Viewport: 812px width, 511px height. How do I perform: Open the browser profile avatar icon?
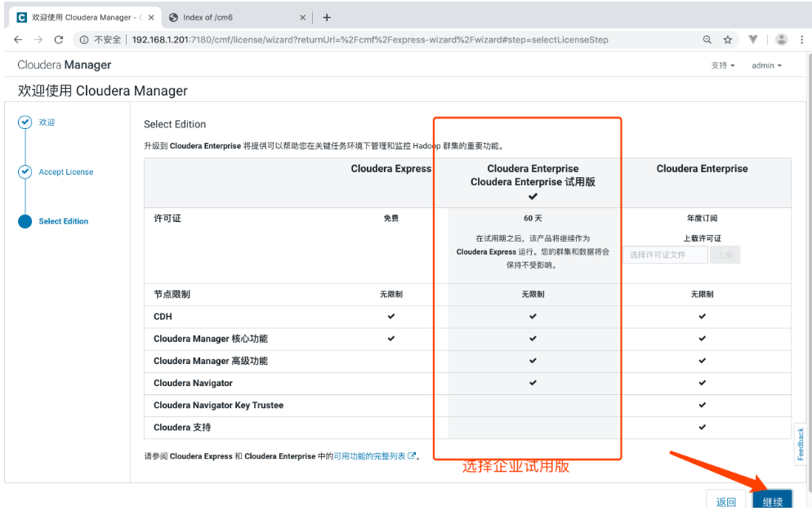tap(782, 39)
